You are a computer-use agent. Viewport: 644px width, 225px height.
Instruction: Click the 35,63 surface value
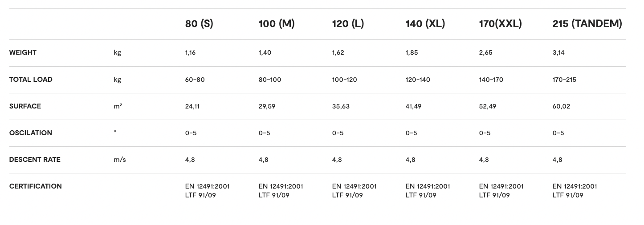(341, 106)
